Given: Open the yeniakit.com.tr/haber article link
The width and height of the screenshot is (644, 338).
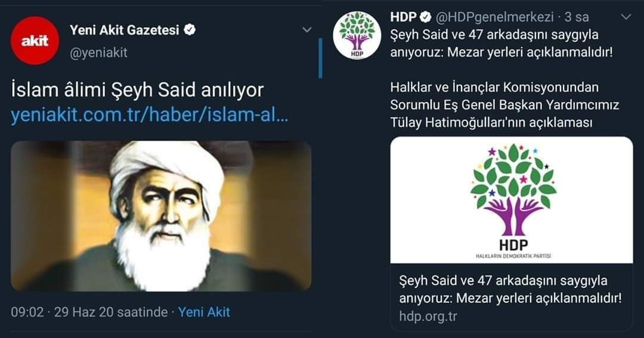Looking at the screenshot, I should [x=150, y=115].
